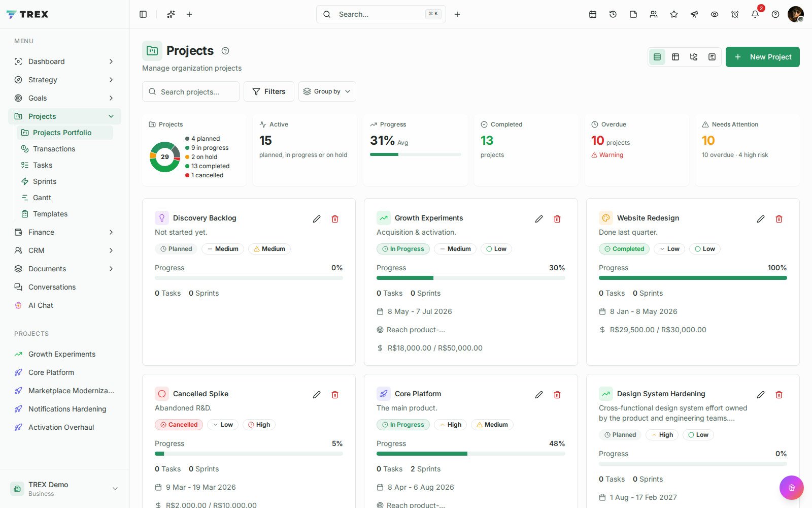Delete the Core Platform project card
Viewport: 812px width, 508px height.
click(557, 395)
